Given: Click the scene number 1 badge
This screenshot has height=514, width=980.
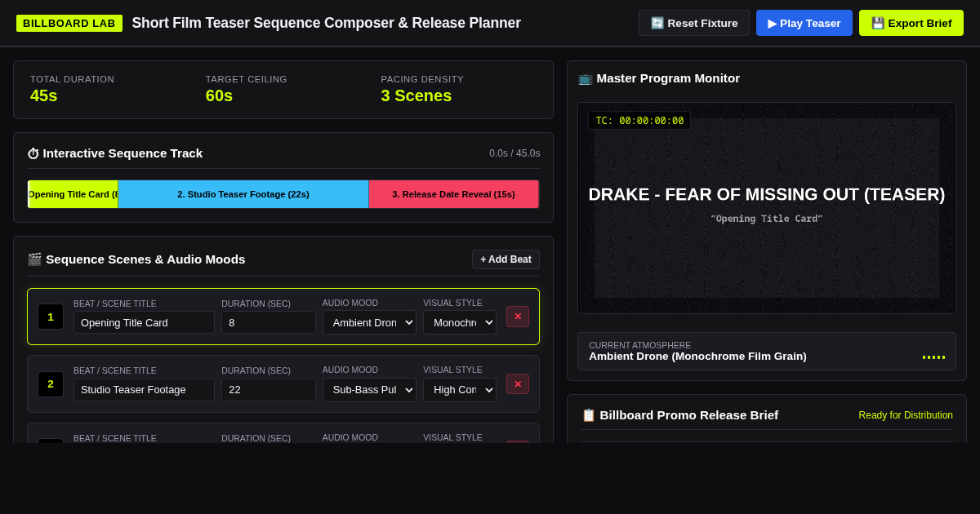Looking at the screenshot, I should (51, 317).
